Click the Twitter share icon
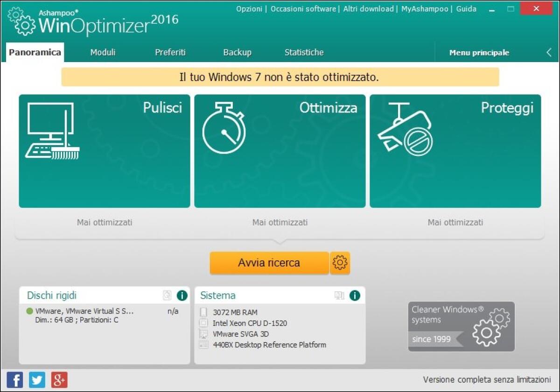This screenshot has width=560, height=392. 36,379
